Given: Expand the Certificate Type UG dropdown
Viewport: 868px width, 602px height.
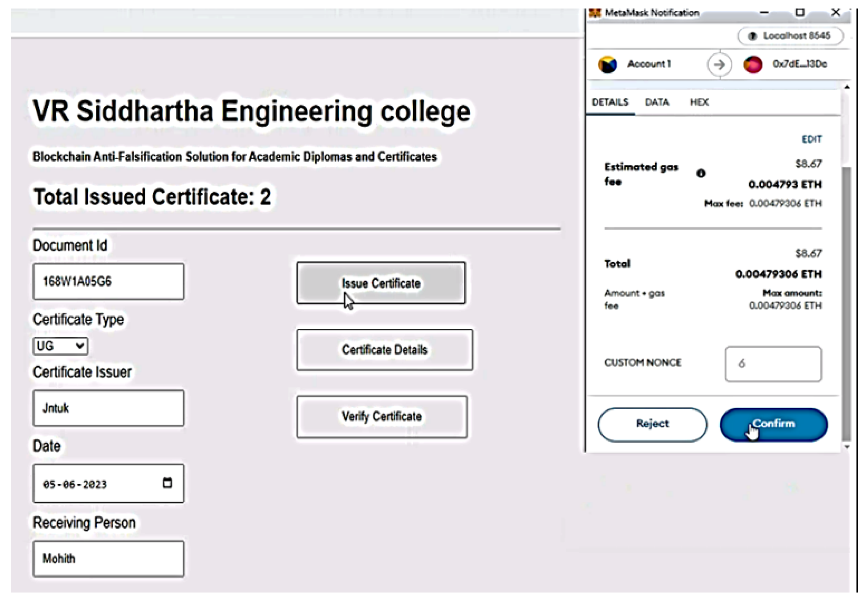Looking at the screenshot, I should pos(60,345).
